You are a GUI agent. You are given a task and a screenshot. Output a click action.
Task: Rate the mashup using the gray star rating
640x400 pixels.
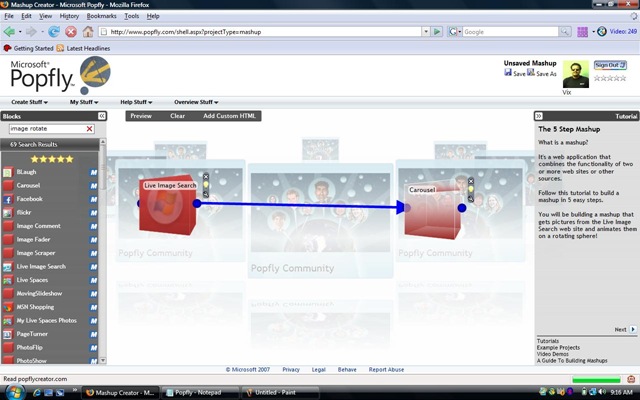coord(610,78)
